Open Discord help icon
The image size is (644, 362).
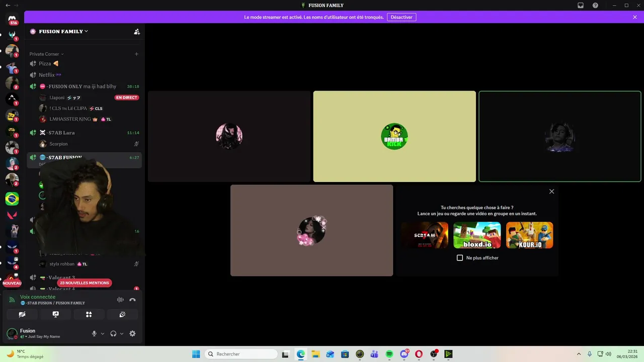pos(595,6)
